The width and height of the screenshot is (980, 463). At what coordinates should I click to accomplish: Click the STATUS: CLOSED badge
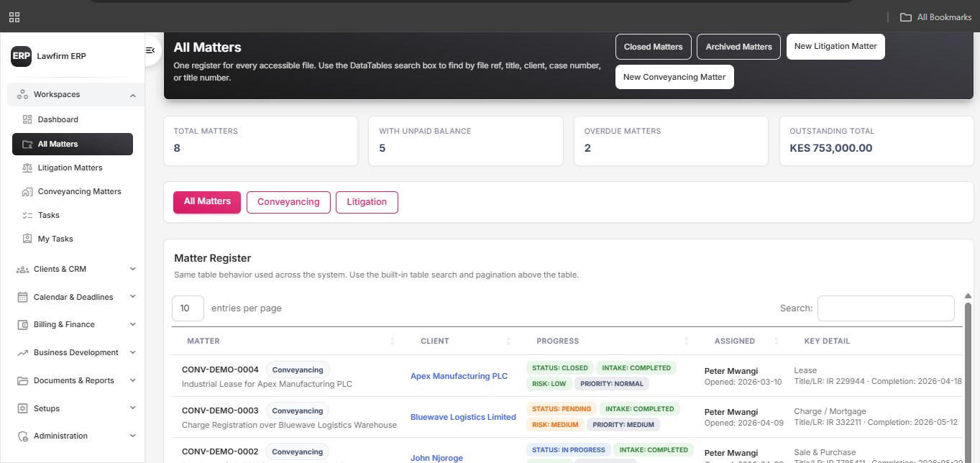pos(559,368)
